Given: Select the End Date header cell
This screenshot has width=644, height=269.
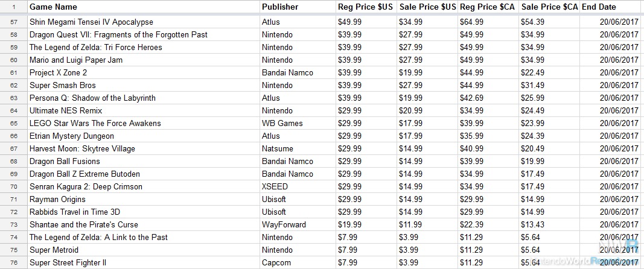Looking at the screenshot, I should [610, 7].
